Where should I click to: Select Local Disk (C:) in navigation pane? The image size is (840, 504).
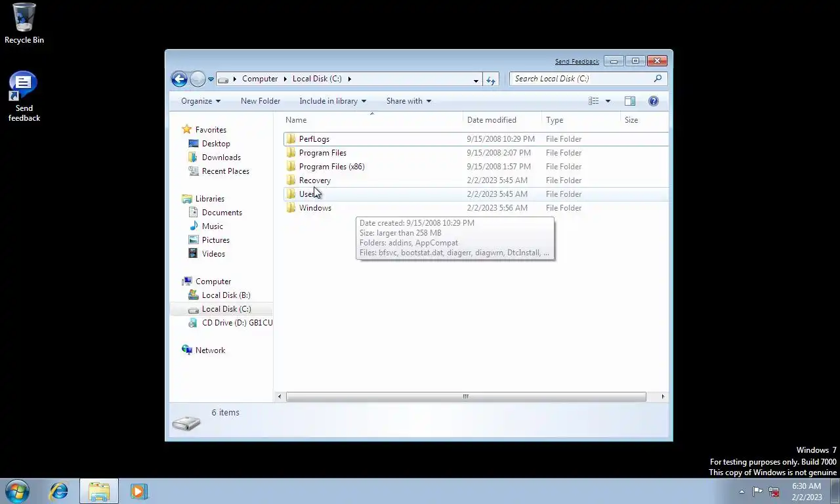pyautogui.click(x=226, y=309)
